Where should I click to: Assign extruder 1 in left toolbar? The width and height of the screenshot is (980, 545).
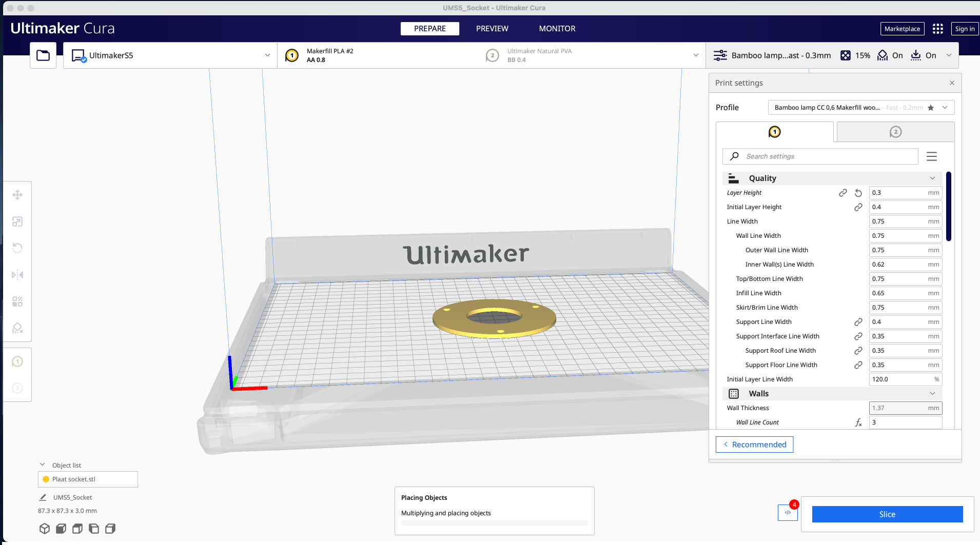(17, 361)
